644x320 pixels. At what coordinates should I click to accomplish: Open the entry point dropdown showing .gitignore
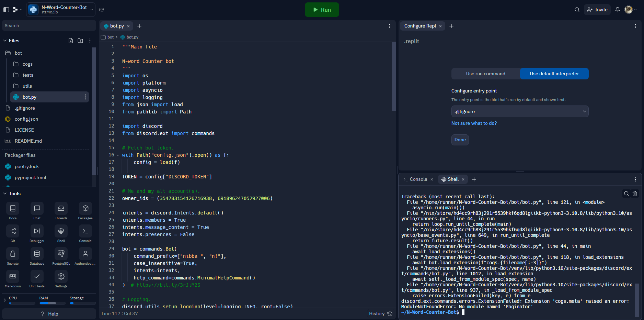coord(520,111)
